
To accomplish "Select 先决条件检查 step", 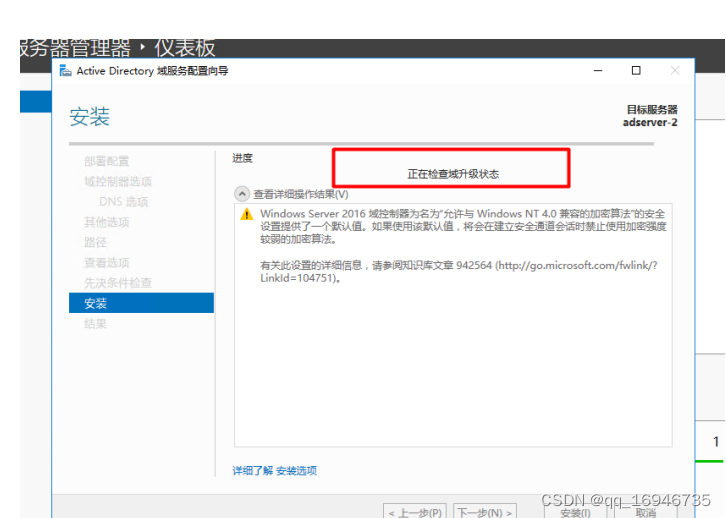I will [x=118, y=283].
